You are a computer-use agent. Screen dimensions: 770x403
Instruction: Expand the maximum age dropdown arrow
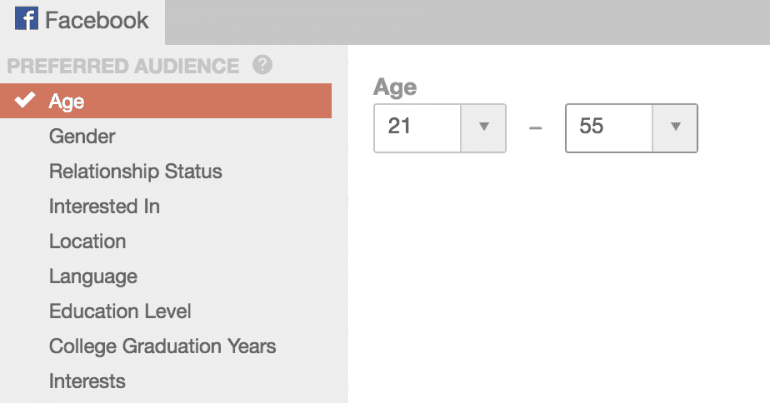pyautogui.click(x=675, y=127)
